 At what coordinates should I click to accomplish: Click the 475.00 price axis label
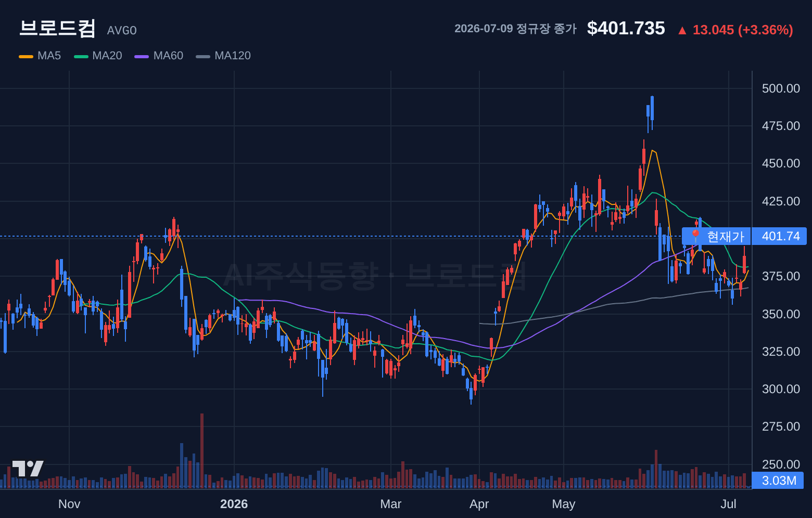point(781,126)
